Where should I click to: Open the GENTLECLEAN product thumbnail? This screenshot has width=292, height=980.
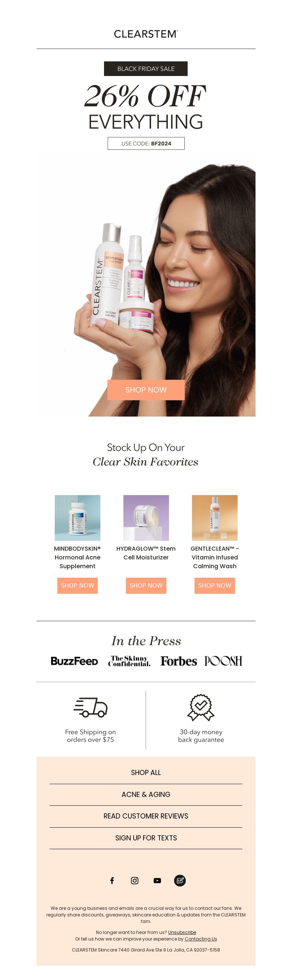tap(215, 518)
